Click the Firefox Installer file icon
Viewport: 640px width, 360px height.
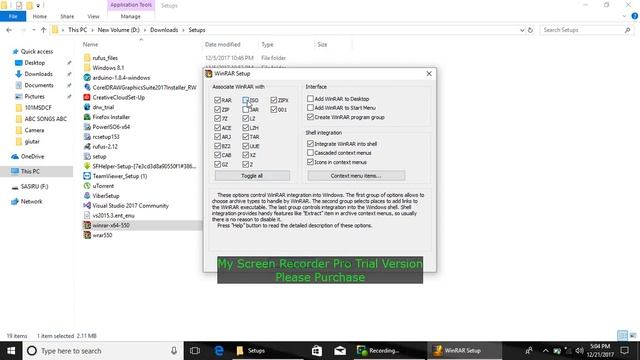[x=87, y=117]
